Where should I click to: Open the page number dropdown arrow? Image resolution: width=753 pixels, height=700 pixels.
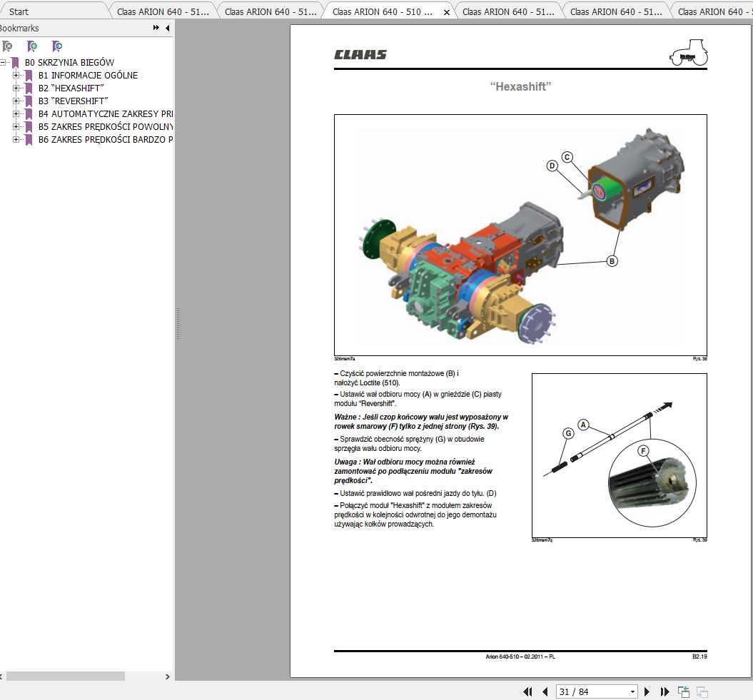pyautogui.click(x=632, y=691)
